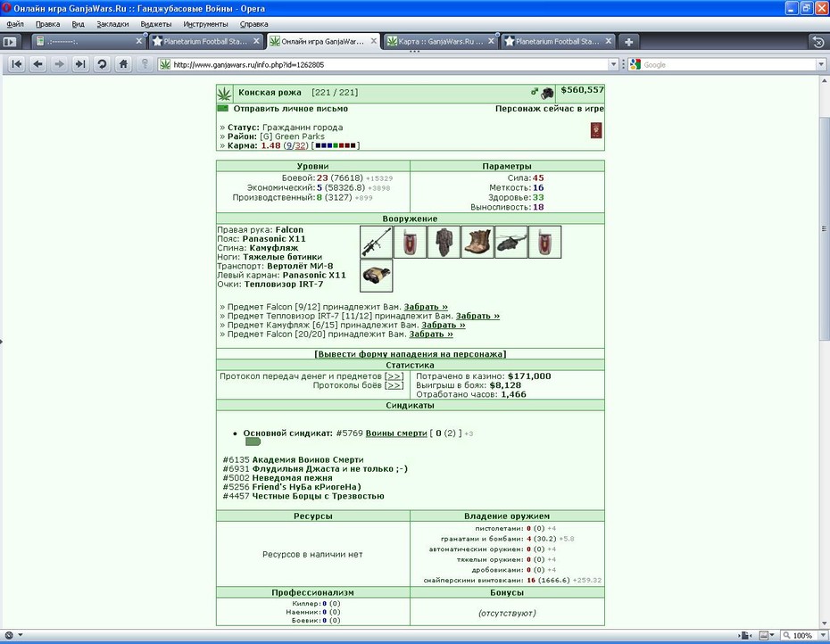
Task: Open status bar left dropdown arrow
Action: coord(21,635)
